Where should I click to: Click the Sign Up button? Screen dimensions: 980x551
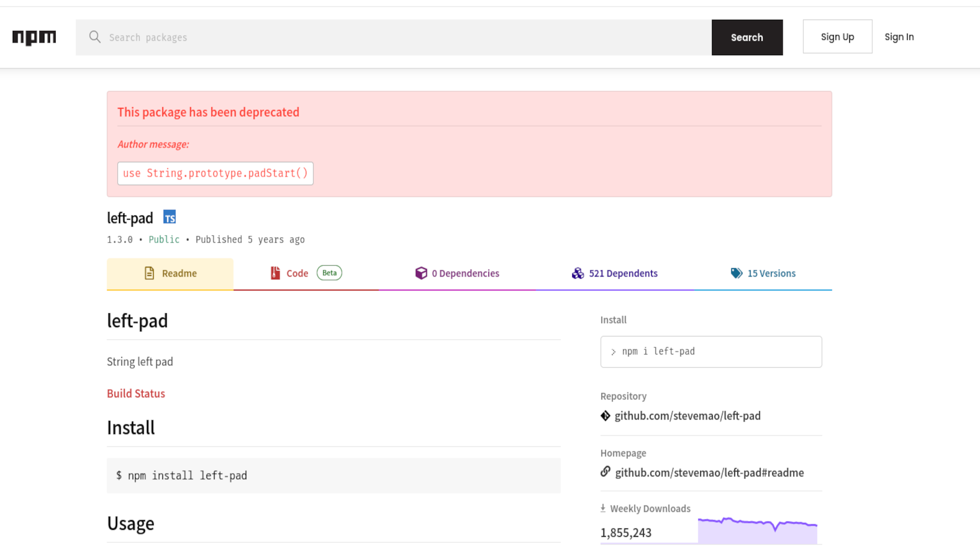click(837, 37)
